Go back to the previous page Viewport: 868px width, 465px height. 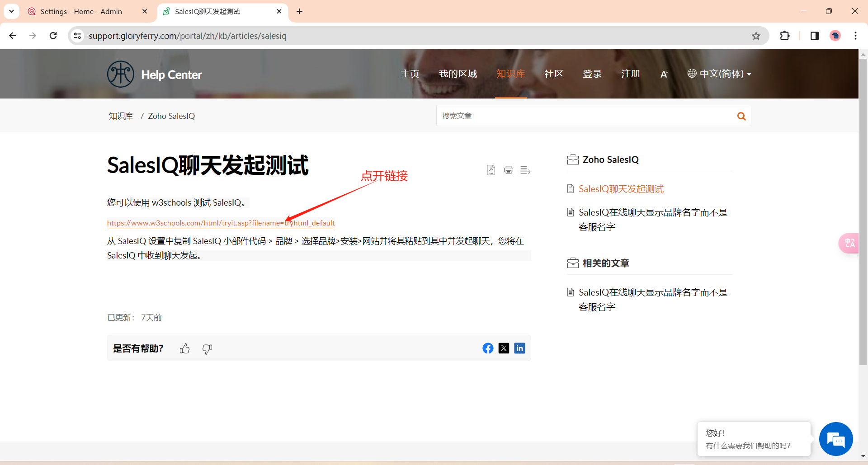tap(13, 36)
